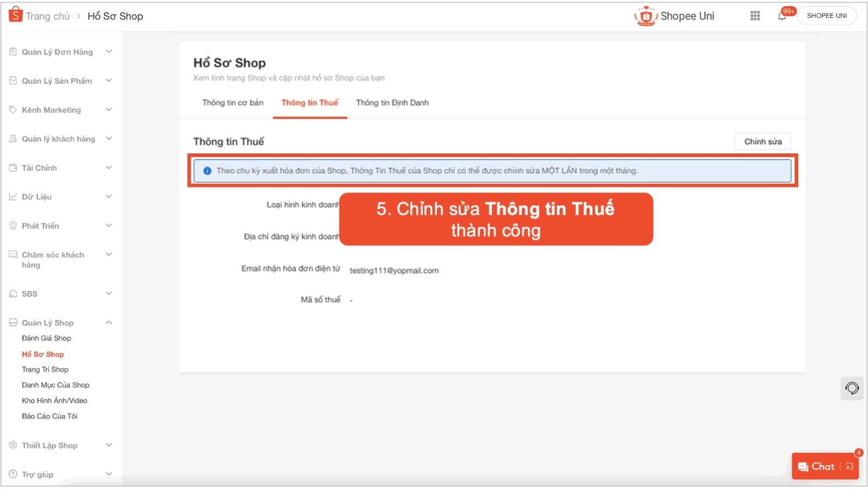The height and width of the screenshot is (489, 868).
Task: Switch to Thông tin cơ bản tab
Action: pyautogui.click(x=233, y=102)
